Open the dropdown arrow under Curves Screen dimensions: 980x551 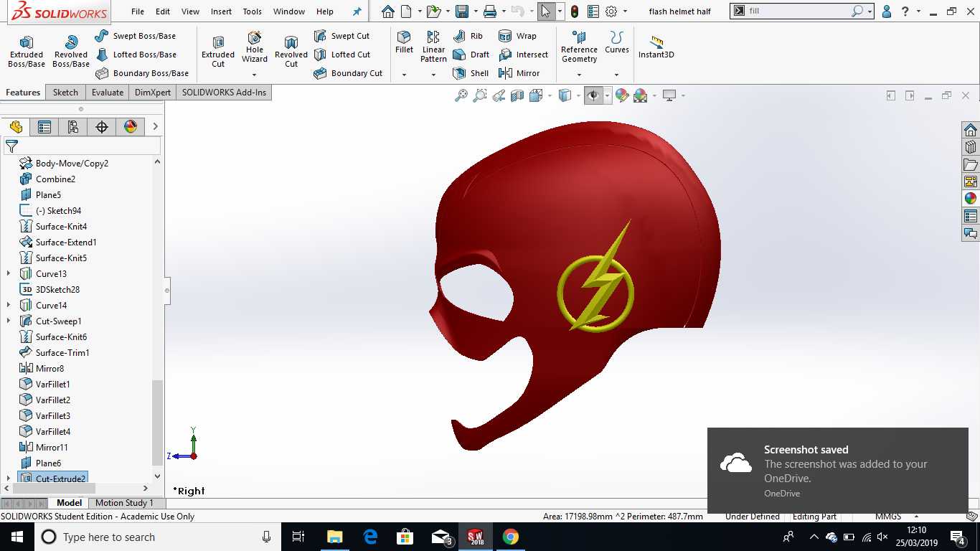pos(616,75)
